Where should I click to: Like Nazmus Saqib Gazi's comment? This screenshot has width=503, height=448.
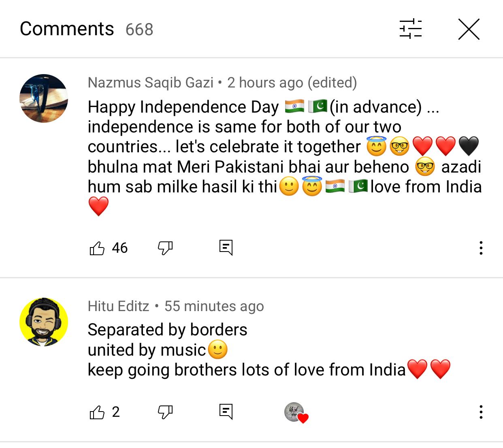click(97, 248)
